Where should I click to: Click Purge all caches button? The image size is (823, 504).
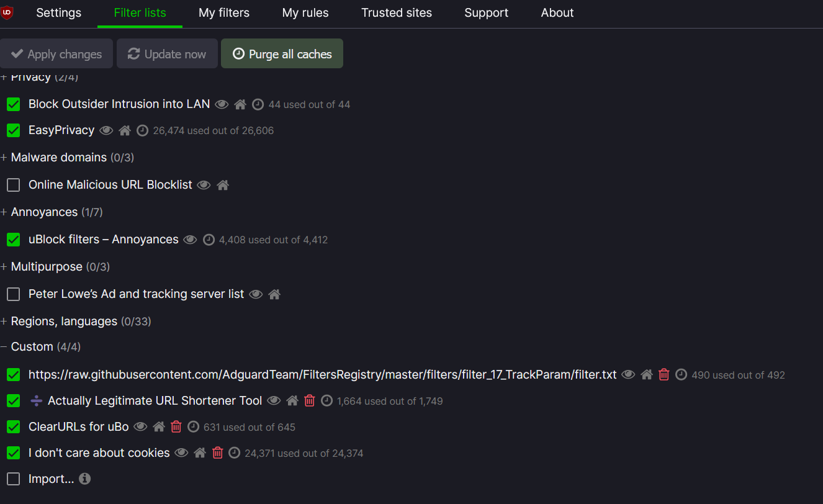[282, 54]
